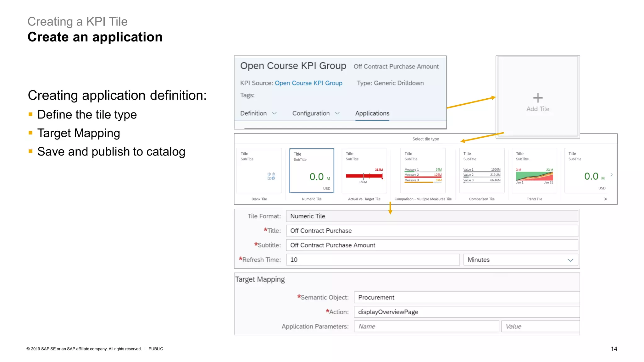Edit the Subtitle input field
This screenshot has width=644, height=362.
click(432, 245)
